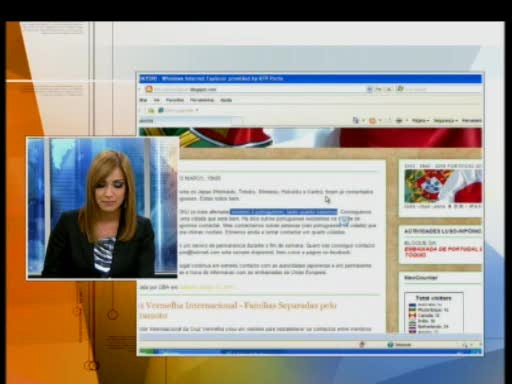Expand the Página dropdown menu
This screenshot has height=384, width=512.
coord(420,120)
